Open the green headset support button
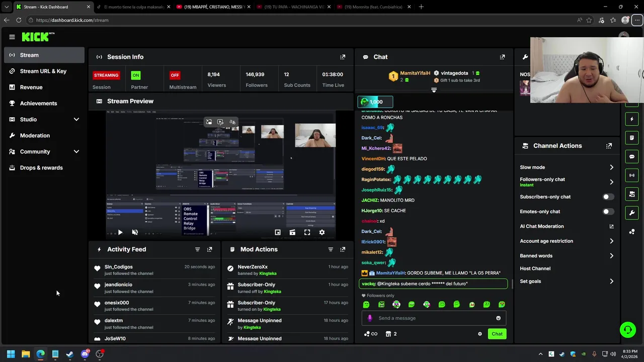Image resolution: width=644 pixels, height=362 pixels. [627, 330]
